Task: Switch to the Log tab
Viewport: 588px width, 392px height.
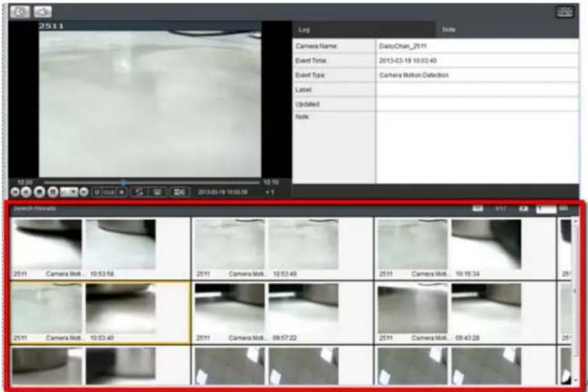Action: tap(364, 29)
